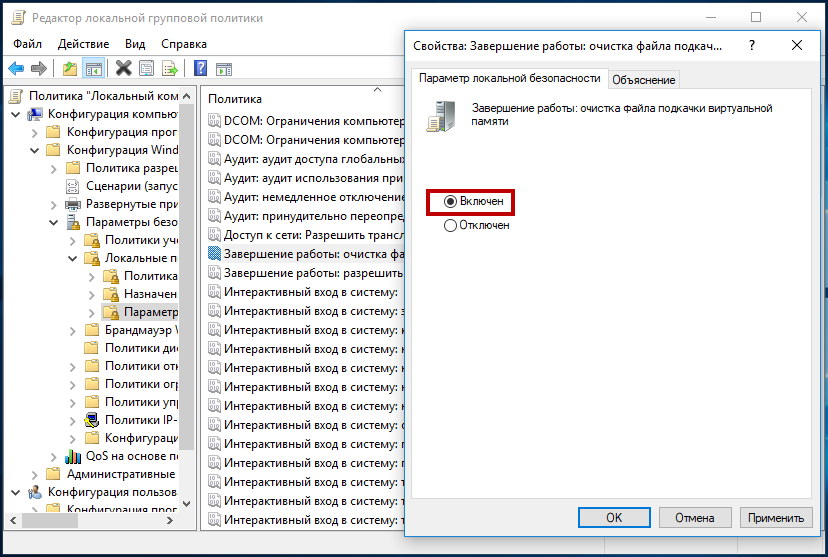Click the tree horizontal scrollbar left arrow
Image resolution: width=828 pixels, height=557 pixels.
click(x=13, y=521)
